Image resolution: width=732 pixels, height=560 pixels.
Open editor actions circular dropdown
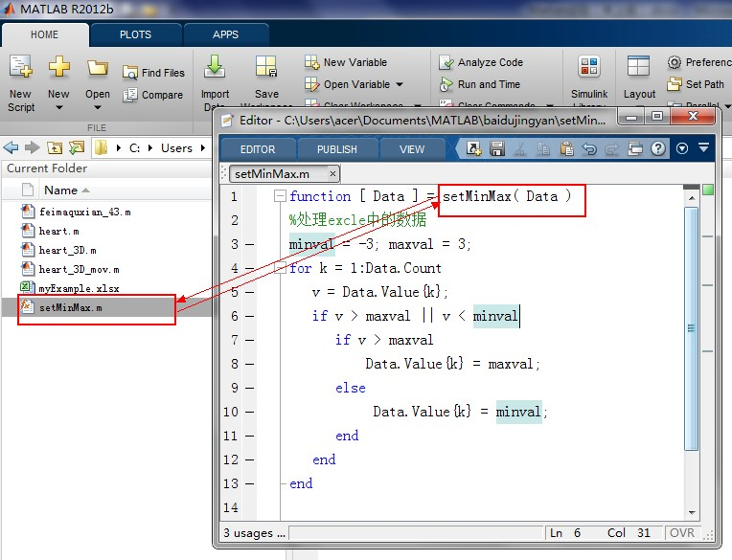[682, 148]
